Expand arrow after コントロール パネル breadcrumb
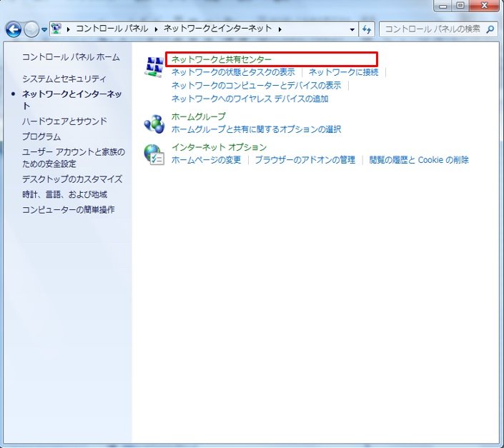 [x=155, y=29]
